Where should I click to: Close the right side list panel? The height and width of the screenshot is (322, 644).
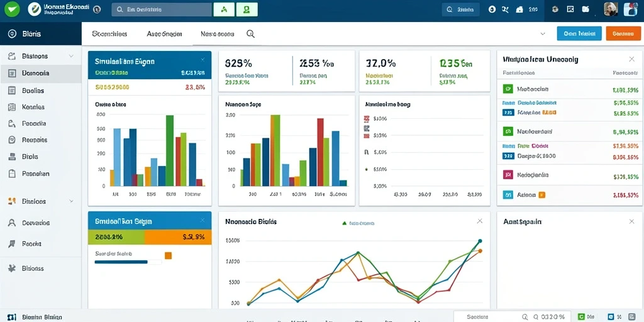click(x=631, y=60)
